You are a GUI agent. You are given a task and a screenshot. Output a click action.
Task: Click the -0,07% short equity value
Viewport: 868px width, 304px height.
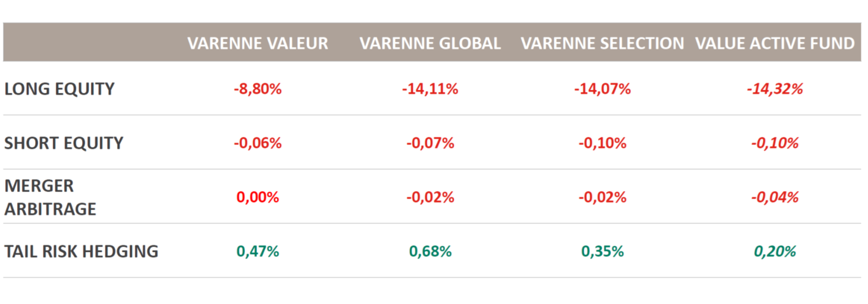click(x=430, y=143)
